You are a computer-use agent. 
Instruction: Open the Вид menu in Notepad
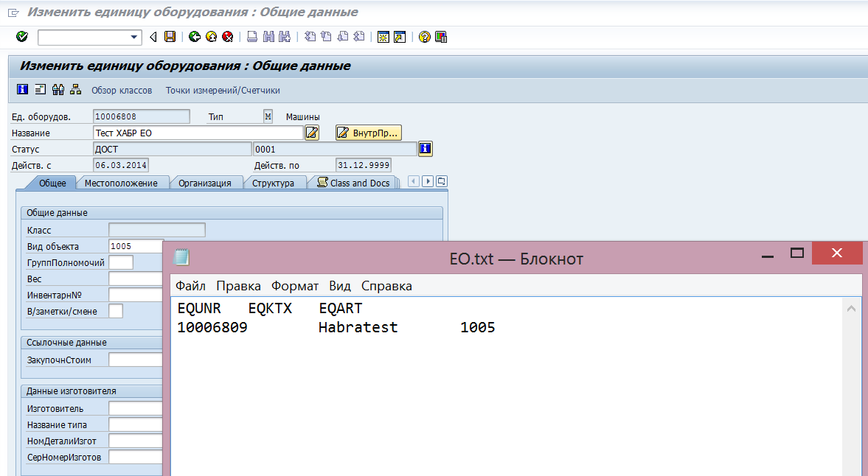pyautogui.click(x=340, y=286)
